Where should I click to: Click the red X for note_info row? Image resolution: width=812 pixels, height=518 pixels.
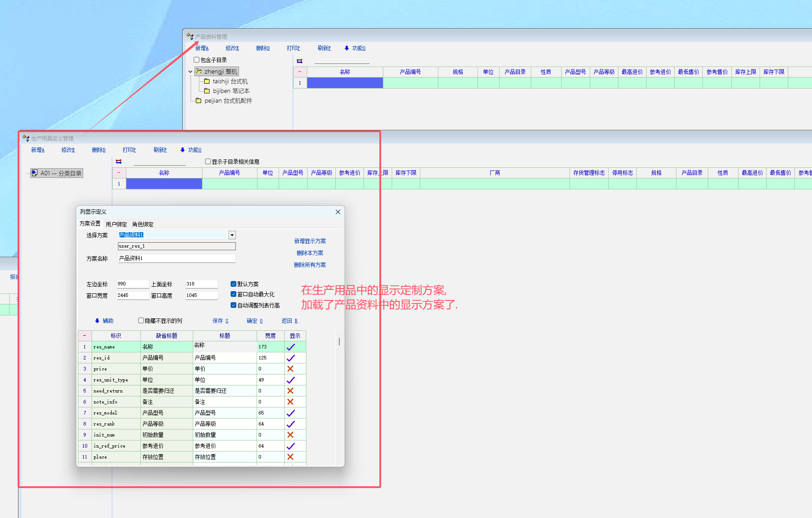click(x=290, y=402)
